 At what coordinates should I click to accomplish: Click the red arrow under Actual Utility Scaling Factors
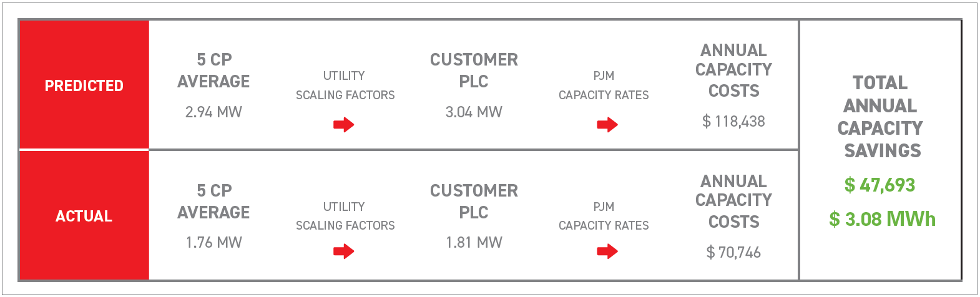click(344, 251)
